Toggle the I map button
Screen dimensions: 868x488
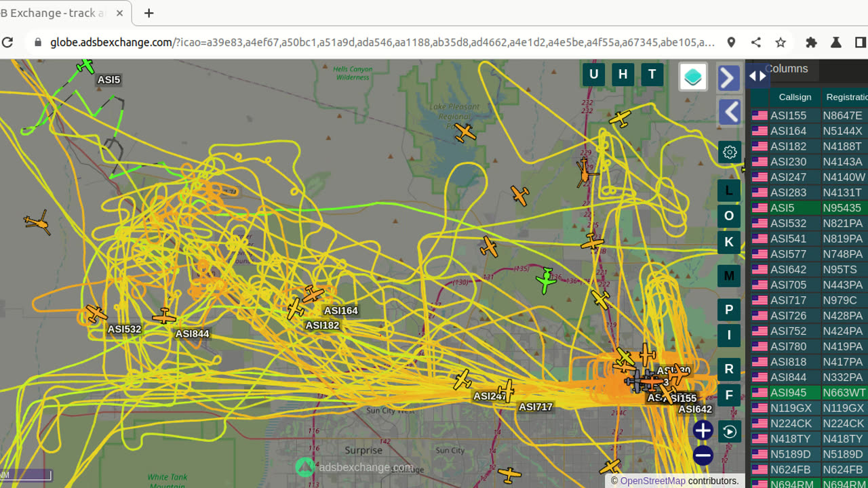(x=729, y=335)
